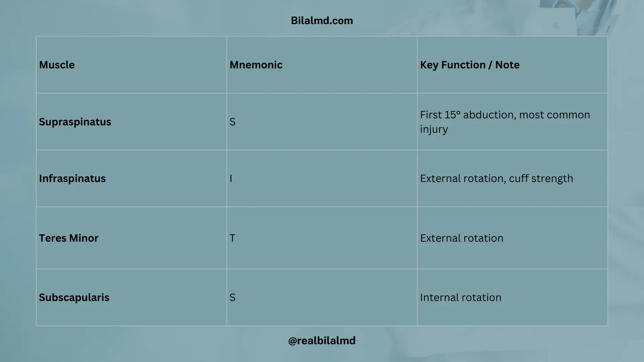Image resolution: width=644 pixels, height=362 pixels.
Task: Select the Infraspinatus muscle cell
Action: (x=72, y=178)
